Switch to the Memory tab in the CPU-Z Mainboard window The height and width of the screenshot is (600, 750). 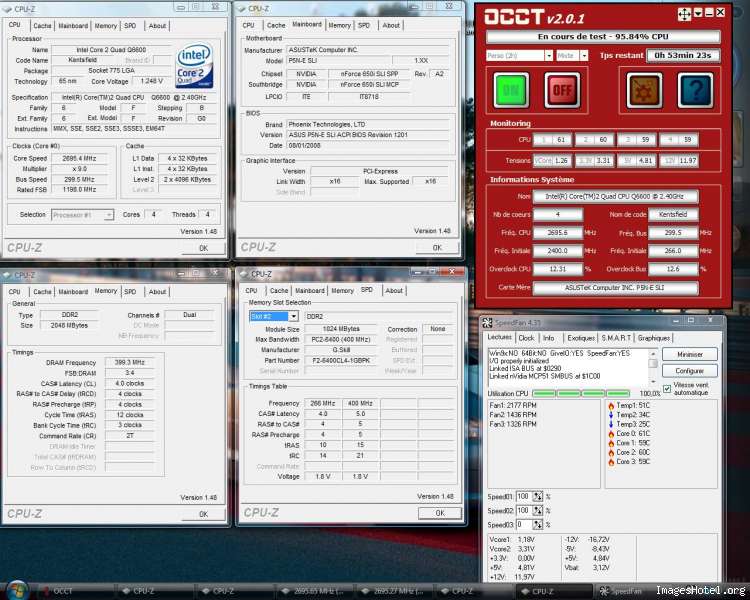coord(340,25)
